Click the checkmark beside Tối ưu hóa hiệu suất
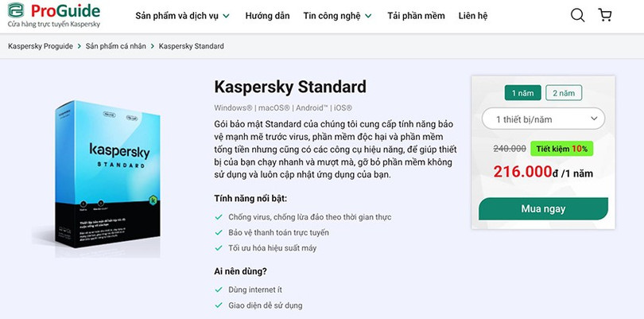644x319 pixels. (219, 248)
